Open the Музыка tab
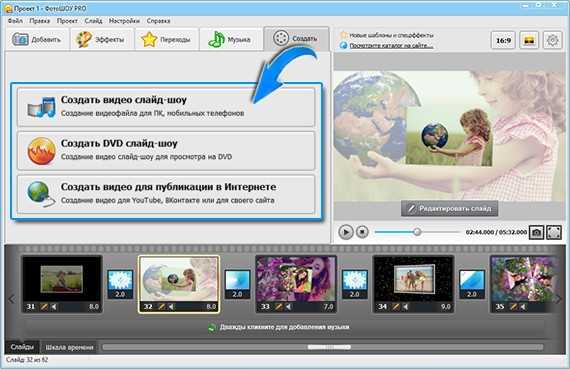570x369 pixels. [231, 39]
